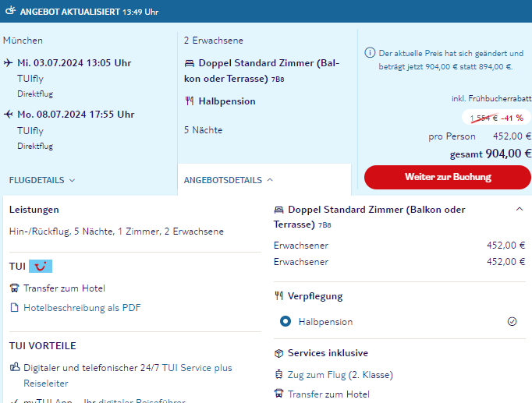Click the info icon beside price change notice

tap(370, 53)
